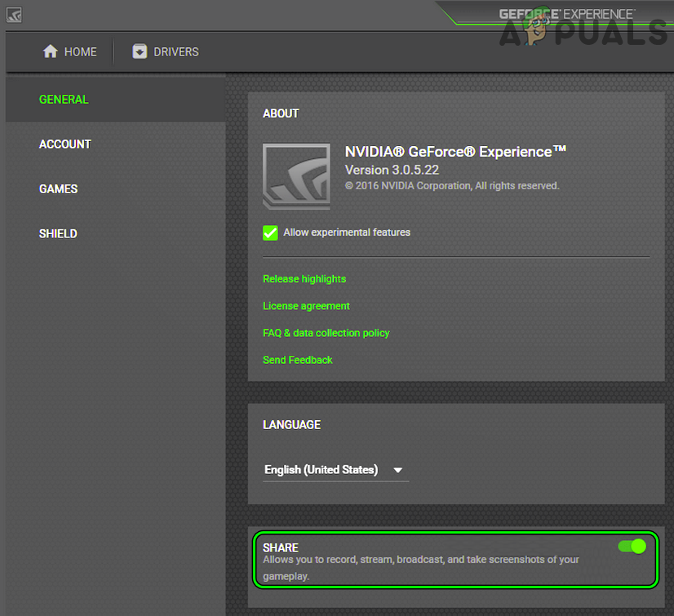Image resolution: width=674 pixels, height=616 pixels.
Task: Switch to the DRIVERS tab label
Action: [x=176, y=51]
